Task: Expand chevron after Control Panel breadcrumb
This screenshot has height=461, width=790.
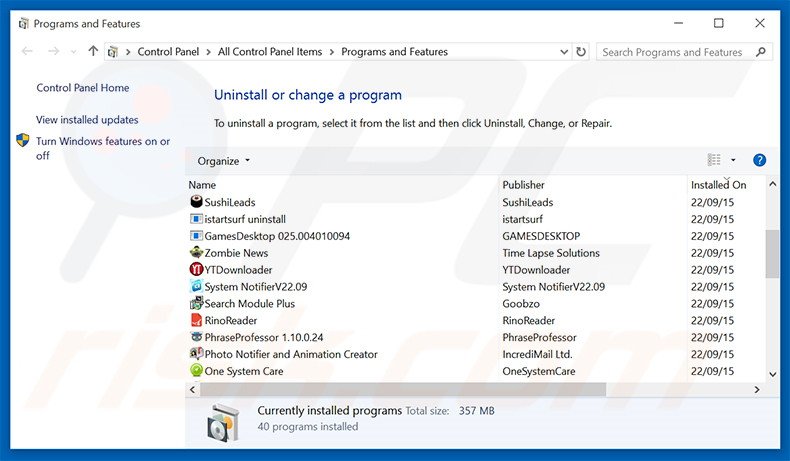Action: point(209,52)
